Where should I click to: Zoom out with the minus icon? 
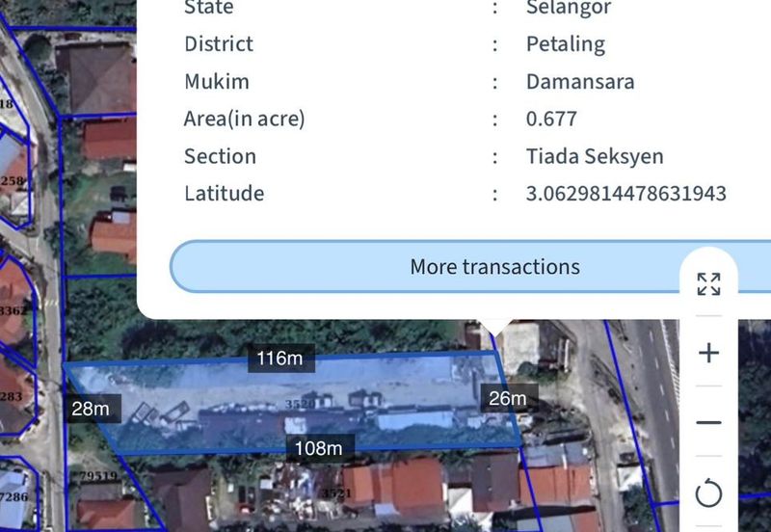[x=708, y=422]
